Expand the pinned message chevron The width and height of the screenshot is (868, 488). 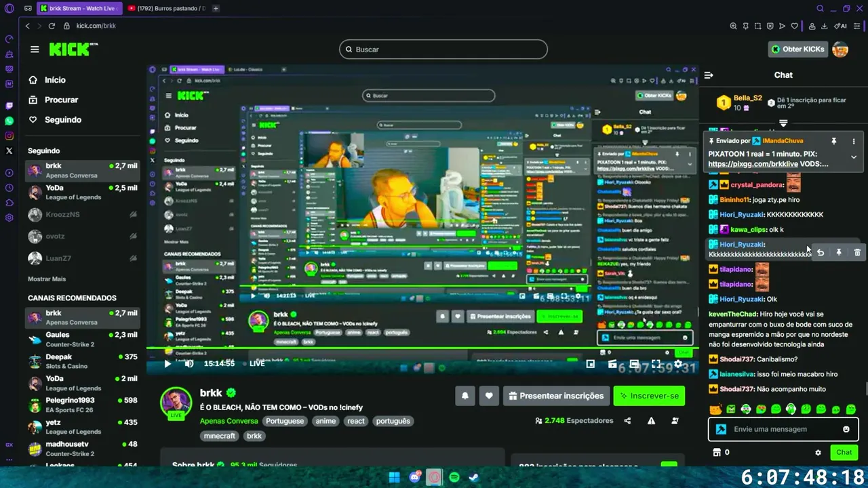tap(854, 157)
